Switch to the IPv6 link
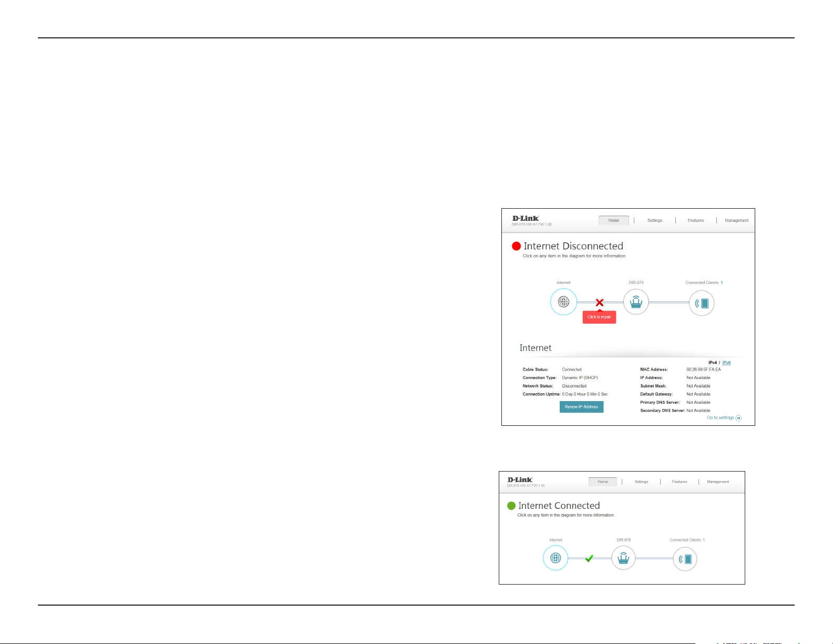The image size is (833, 644). tap(726, 363)
